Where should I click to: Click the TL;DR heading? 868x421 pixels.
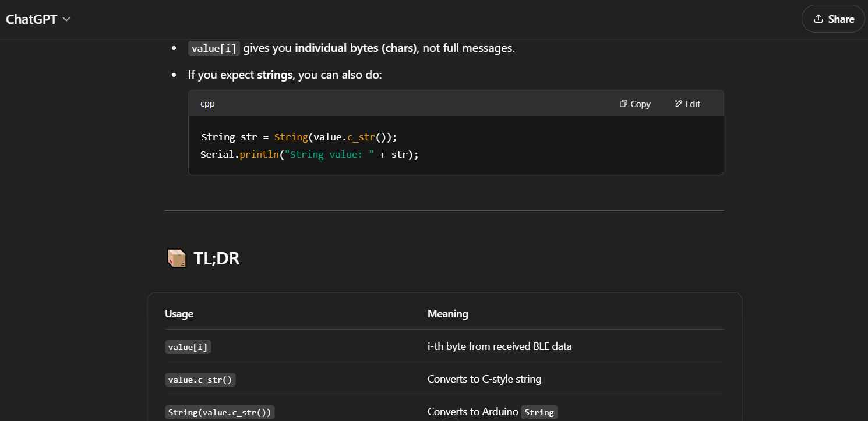216,258
